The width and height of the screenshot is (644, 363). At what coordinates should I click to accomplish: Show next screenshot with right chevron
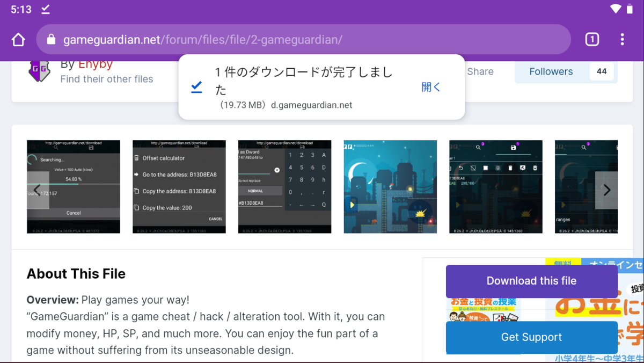606,190
